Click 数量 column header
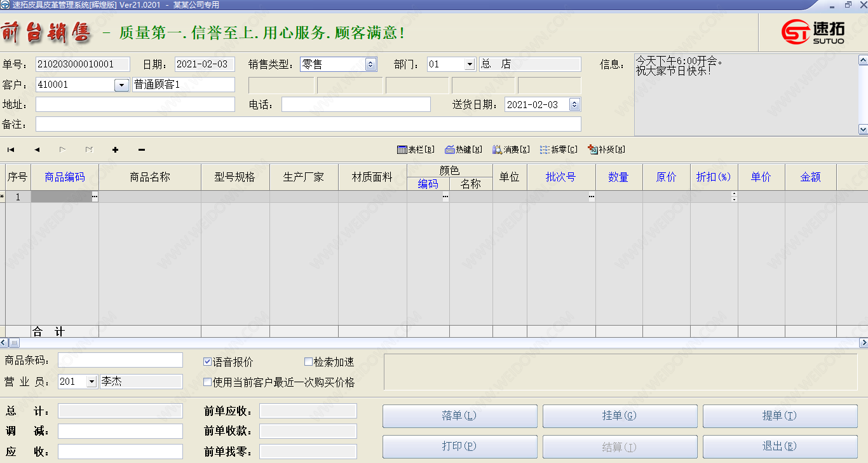This screenshot has width=868, height=463. click(619, 177)
